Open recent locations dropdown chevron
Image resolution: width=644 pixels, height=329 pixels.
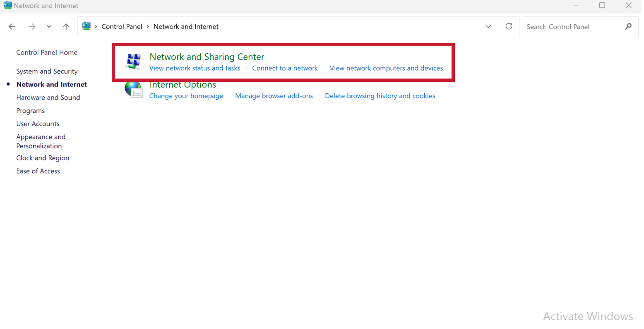point(49,26)
